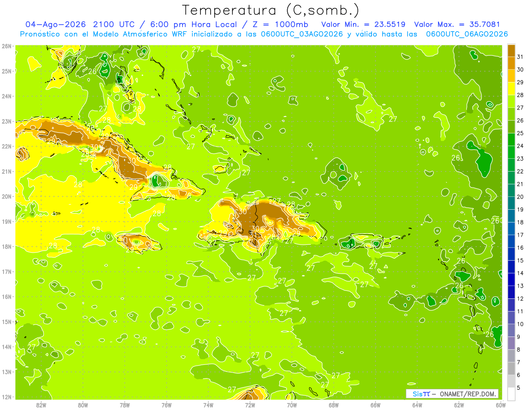Click the dark brown swatch above legend 31
532x411 pixels.
pyautogui.click(x=511, y=51)
